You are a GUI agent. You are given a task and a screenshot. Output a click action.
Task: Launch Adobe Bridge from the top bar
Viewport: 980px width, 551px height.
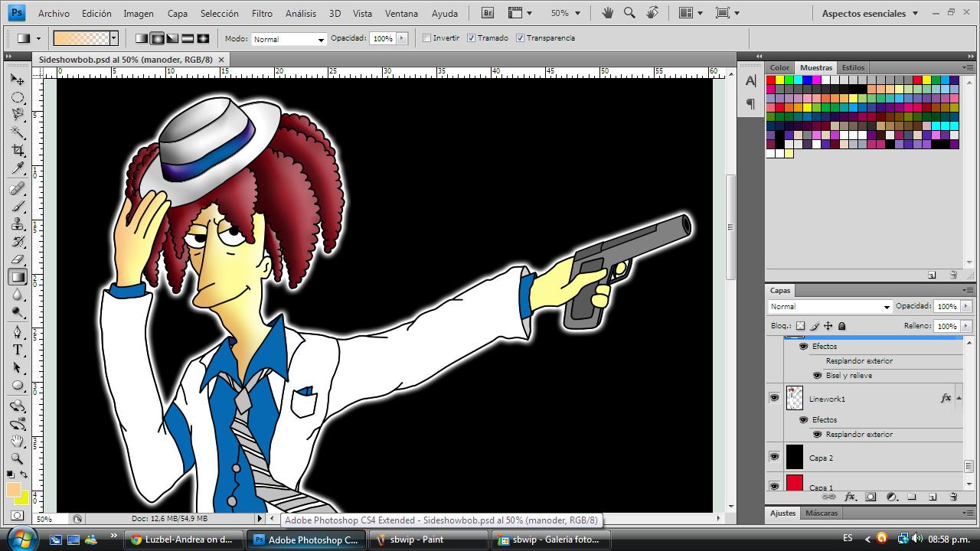488,13
